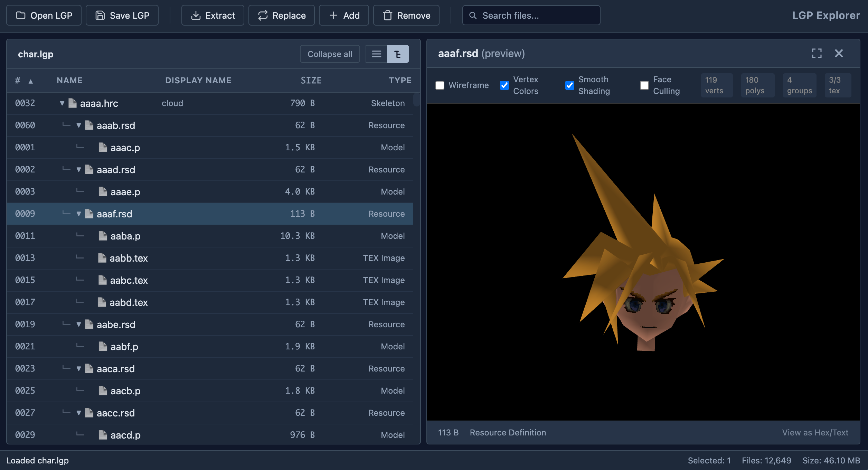This screenshot has width=868, height=470.
Task: Select the aaae.p file name
Action: coord(125,192)
